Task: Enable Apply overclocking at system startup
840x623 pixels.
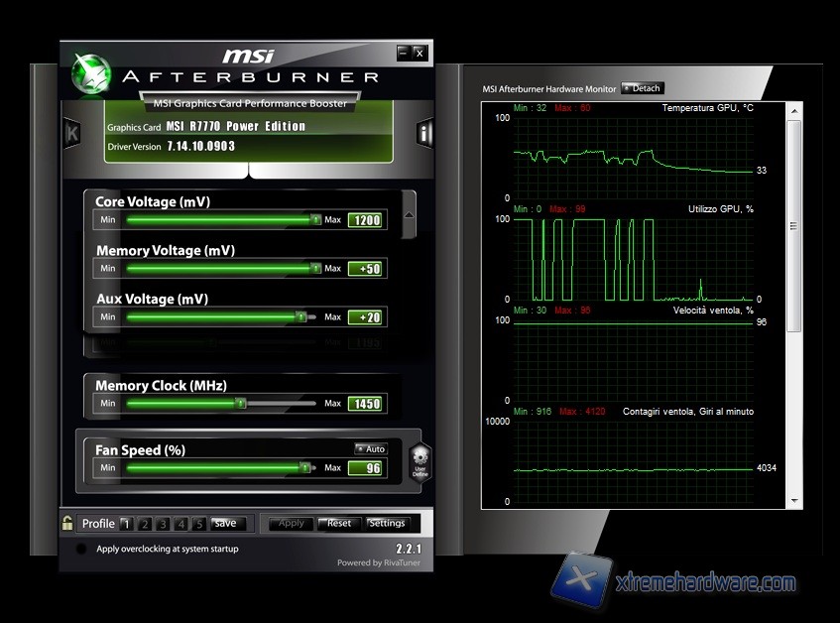Action: [x=81, y=549]
